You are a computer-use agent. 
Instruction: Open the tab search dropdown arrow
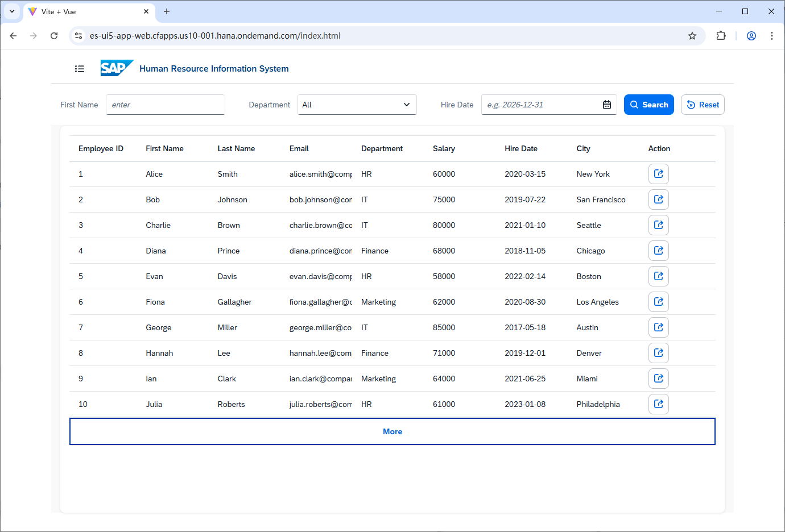12,11
